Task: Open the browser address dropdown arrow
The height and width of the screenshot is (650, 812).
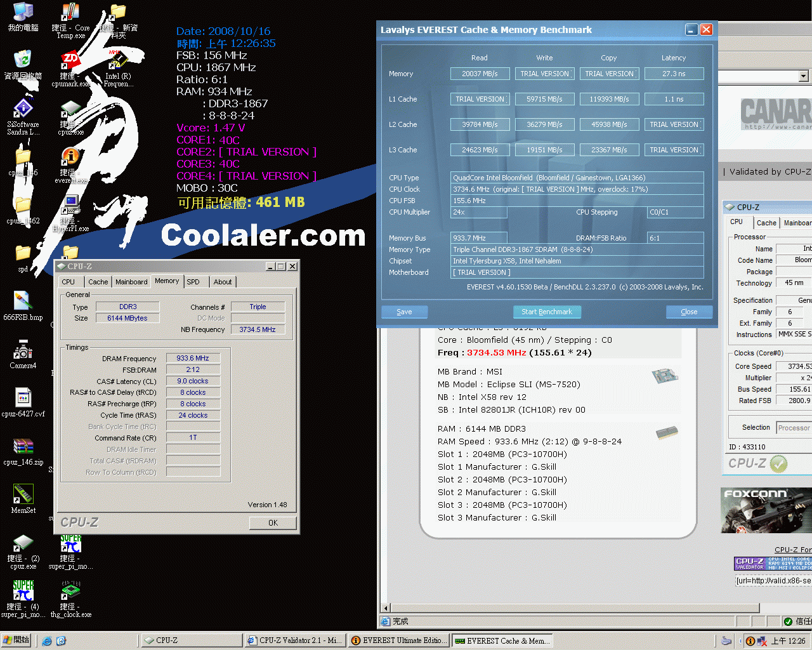Action: pyautogui.click(x=804, y=76)
